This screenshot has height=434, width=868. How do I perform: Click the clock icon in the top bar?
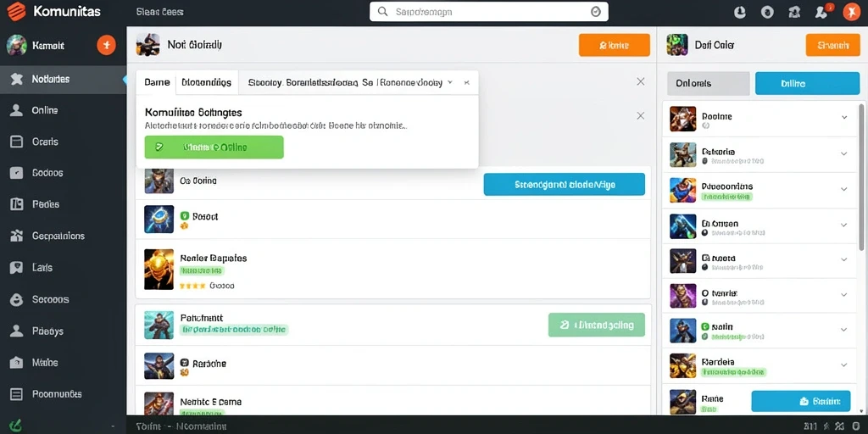[x=739, y=12]
